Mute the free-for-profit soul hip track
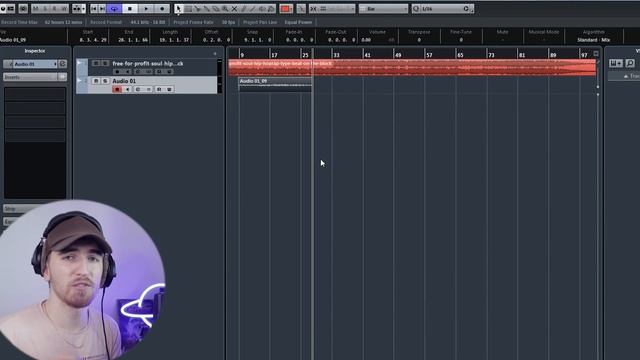640x360 pixels. (96, 63)
